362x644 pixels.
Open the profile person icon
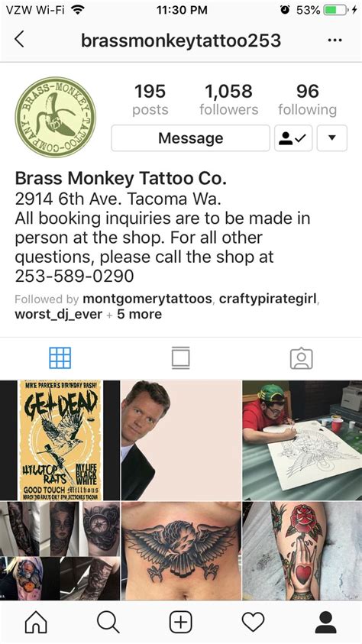point(326,622)
